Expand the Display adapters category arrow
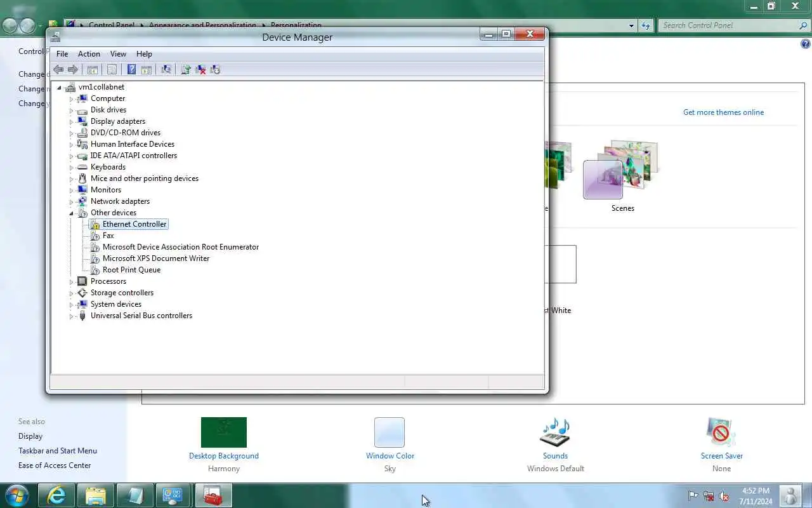Image resolution: width=812 pixels, height=508 pixels. point(71,122)
